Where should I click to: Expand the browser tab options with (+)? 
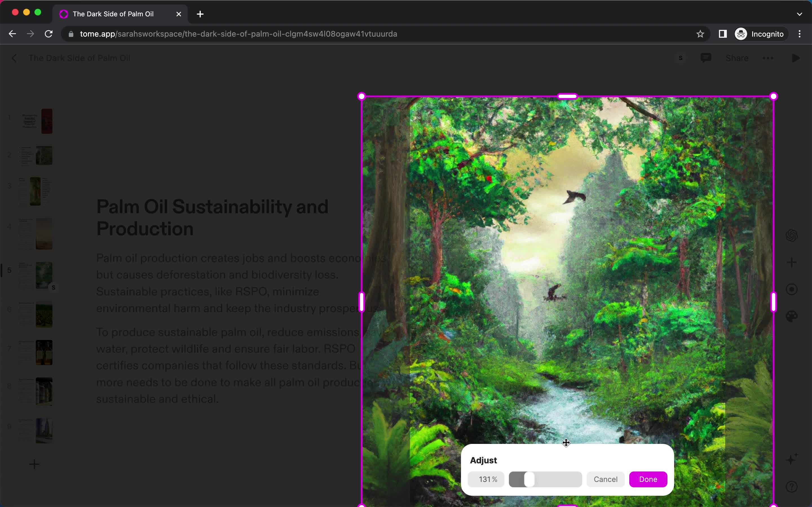pos(200,14)
